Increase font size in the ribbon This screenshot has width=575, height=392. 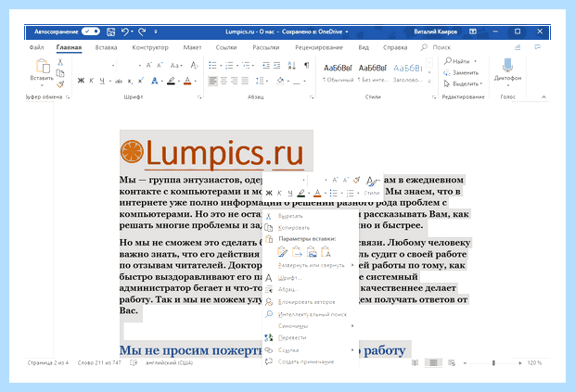coord(149,65)
